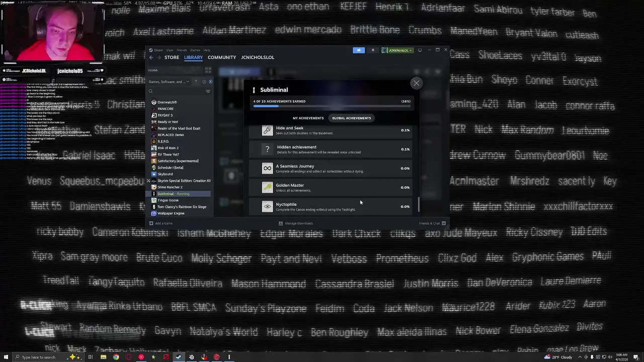Viewport: 644px width, 362px height.
Task: Expand the JCNicholsLOL account dropdown
Action: (397, 50)
